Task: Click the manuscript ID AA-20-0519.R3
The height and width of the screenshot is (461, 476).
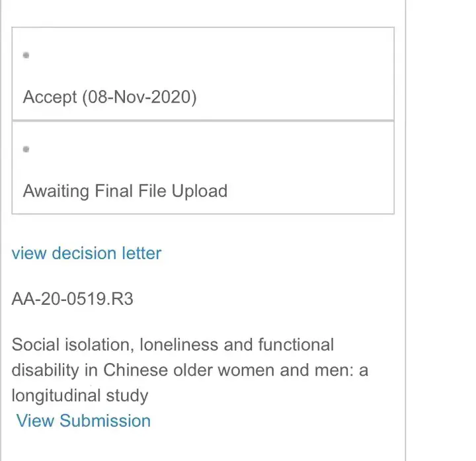Action: (73, 299)
